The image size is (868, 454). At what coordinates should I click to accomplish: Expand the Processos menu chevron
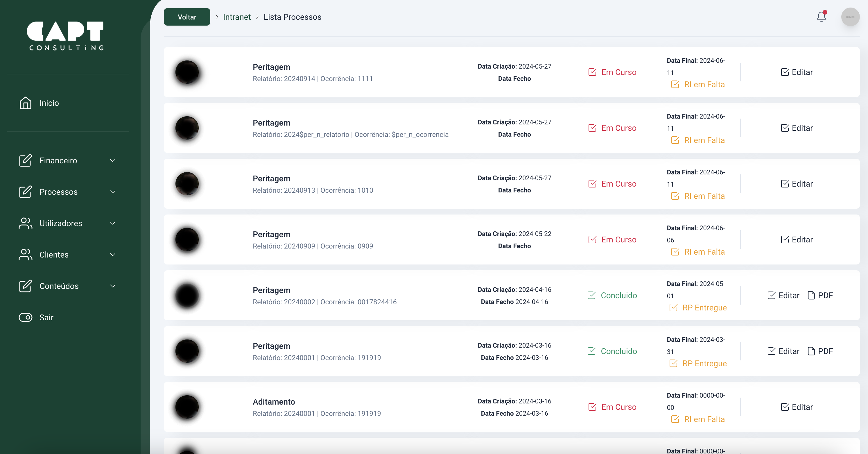[x=113, y=192]
